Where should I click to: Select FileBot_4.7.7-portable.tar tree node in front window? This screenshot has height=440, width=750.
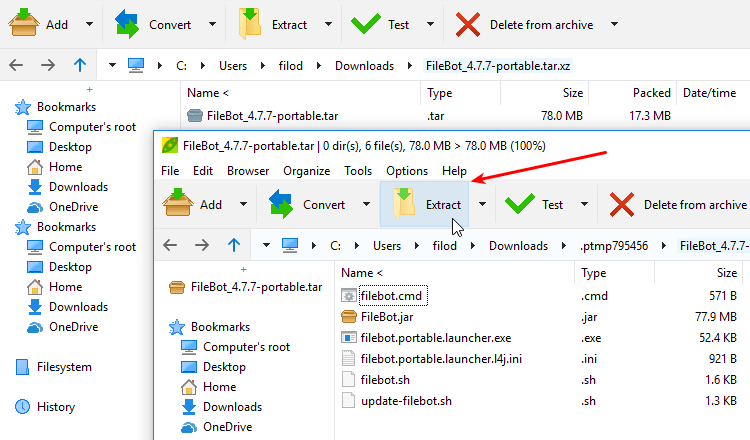[x=256, y=287]
